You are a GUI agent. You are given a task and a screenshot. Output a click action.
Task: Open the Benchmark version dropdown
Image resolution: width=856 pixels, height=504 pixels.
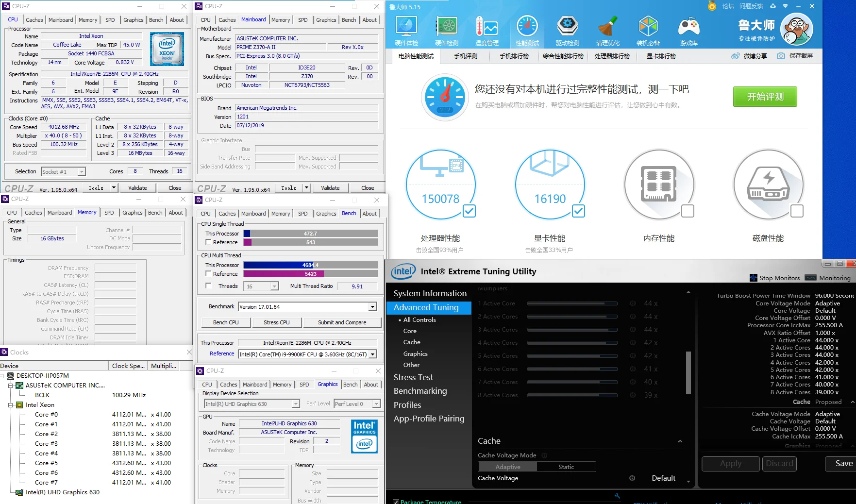[x=372, y=307]
